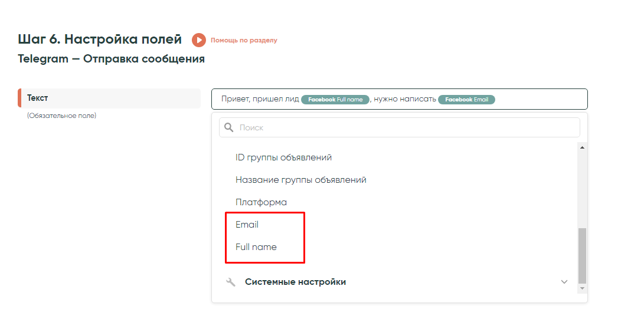
Task: Click the scrollbar up arrow
Action: pyautogui.click(x=582, y=147)
